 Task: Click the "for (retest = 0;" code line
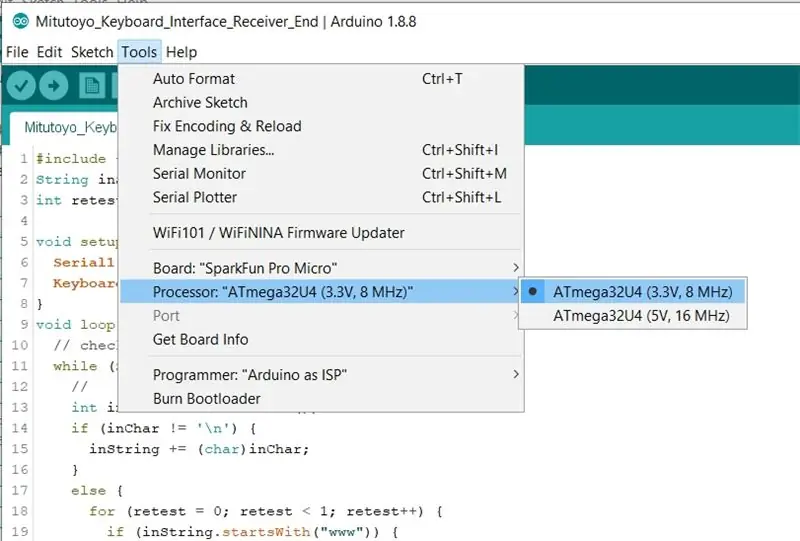pyautogui.click(x=265, y=511)
